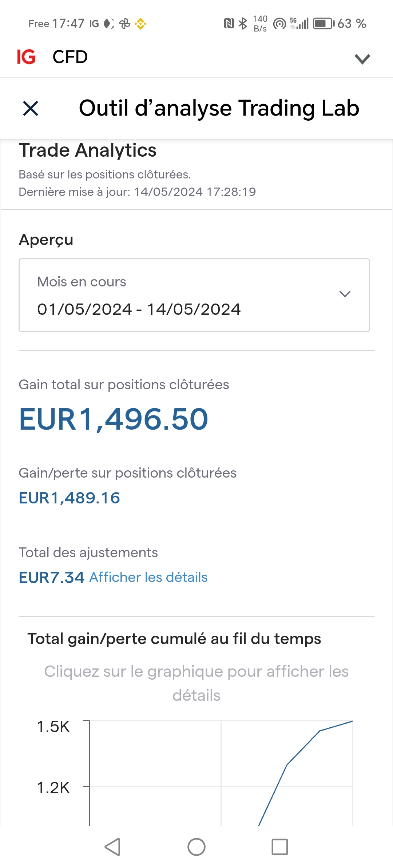Tap the hotspot status icon

click(x=279, y=24)
